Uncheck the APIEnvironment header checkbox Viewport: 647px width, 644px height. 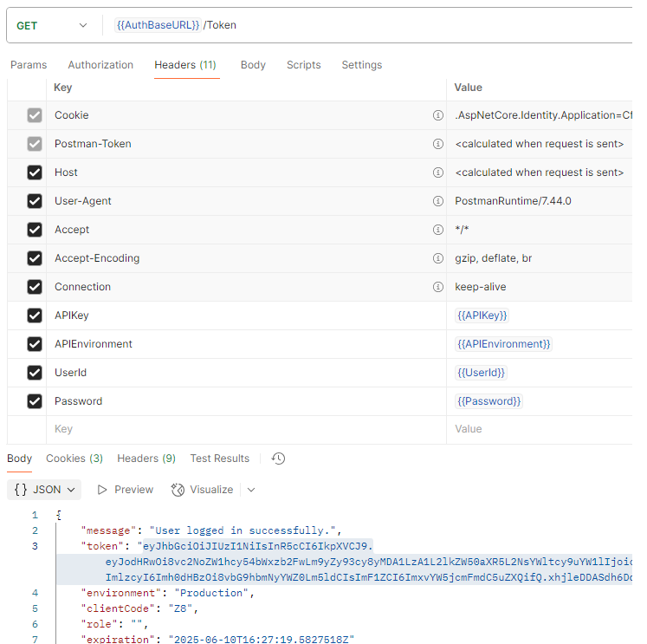pyautogui.click(x=35, y=344)
